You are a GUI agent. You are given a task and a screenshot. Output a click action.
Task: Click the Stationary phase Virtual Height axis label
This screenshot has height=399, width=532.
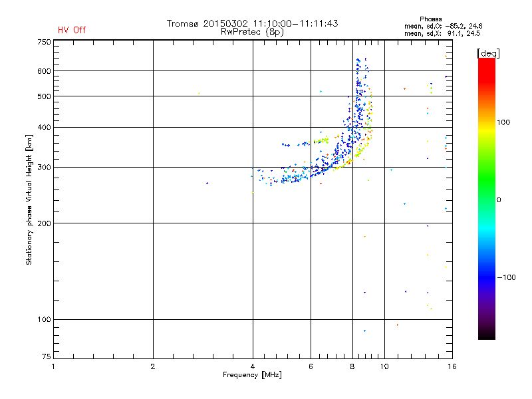[x=29, y=199]
